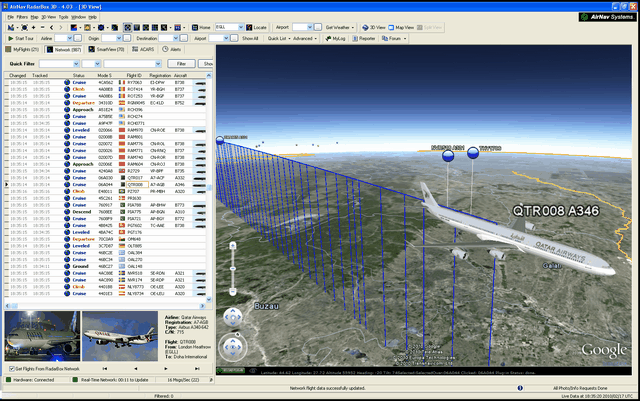Expand the Destination filter dropdown
Screen dimensions: 640x401
point(176,38)
